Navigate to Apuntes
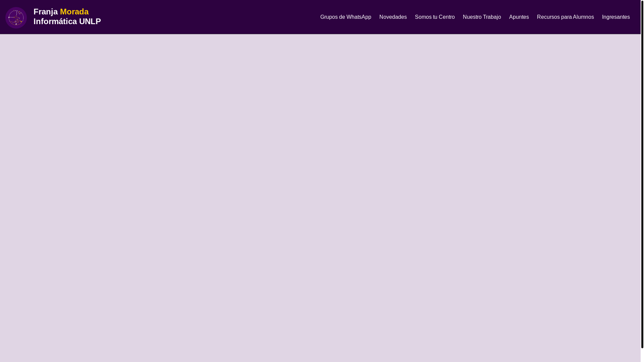Screen dimensions: 644x362 (519, 17)
